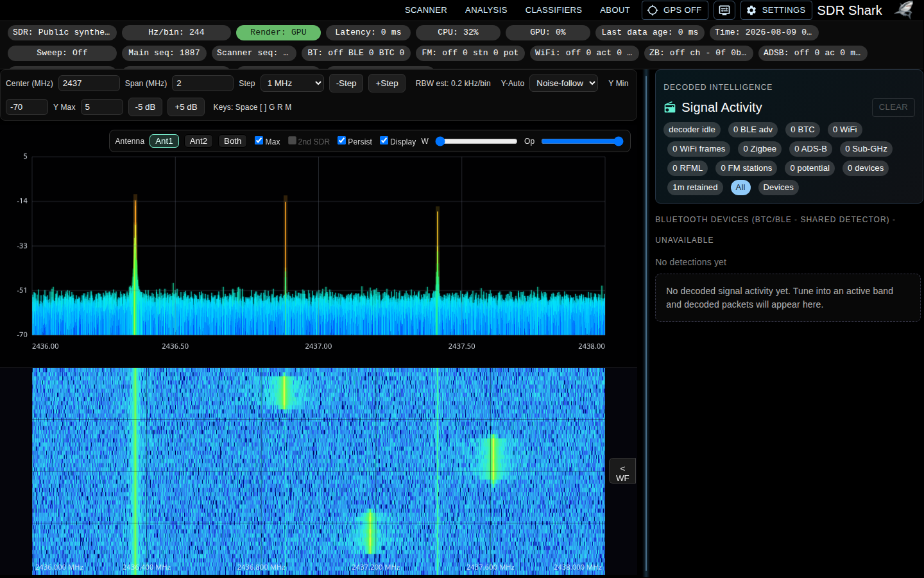The image size is (924, 578).
Task: Click the Span (MHz) input field
Action: 203,83
